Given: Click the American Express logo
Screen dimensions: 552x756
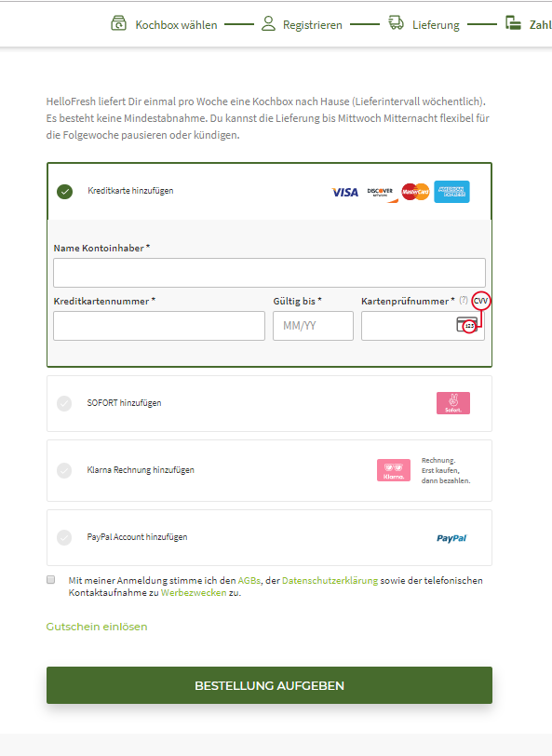Looking at the screenshot, I should 451,192.
